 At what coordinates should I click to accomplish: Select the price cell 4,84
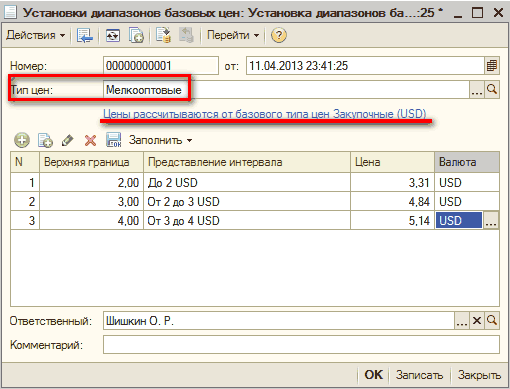(392, 201)
